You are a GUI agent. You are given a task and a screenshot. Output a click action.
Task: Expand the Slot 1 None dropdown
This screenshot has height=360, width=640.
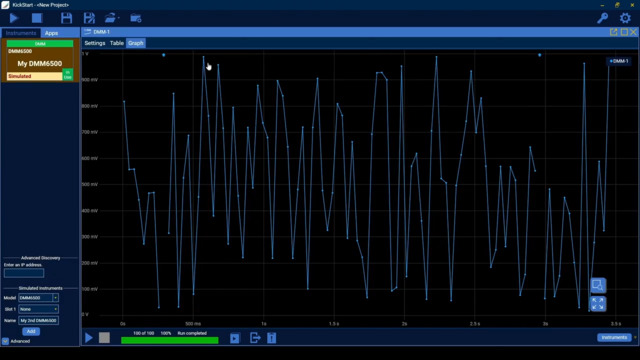tap(38, 309)
